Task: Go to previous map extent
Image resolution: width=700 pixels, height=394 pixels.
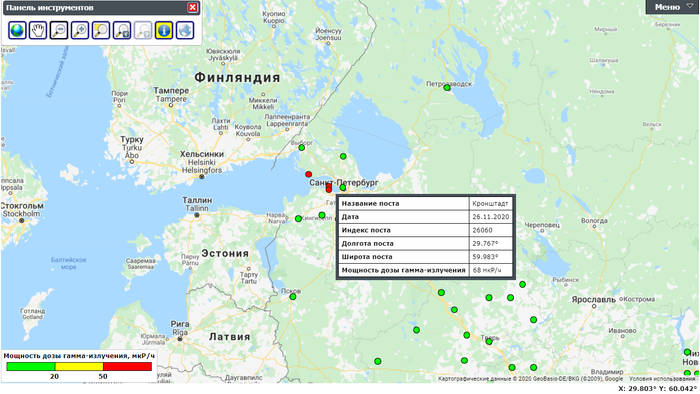Action: click(122, 30)
